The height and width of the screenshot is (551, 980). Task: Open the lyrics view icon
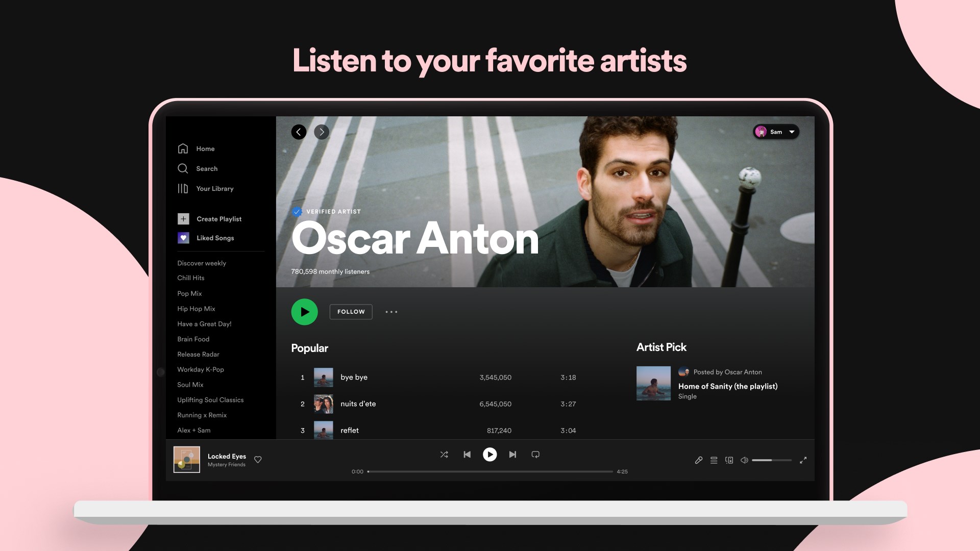click(x=699, y=460)
